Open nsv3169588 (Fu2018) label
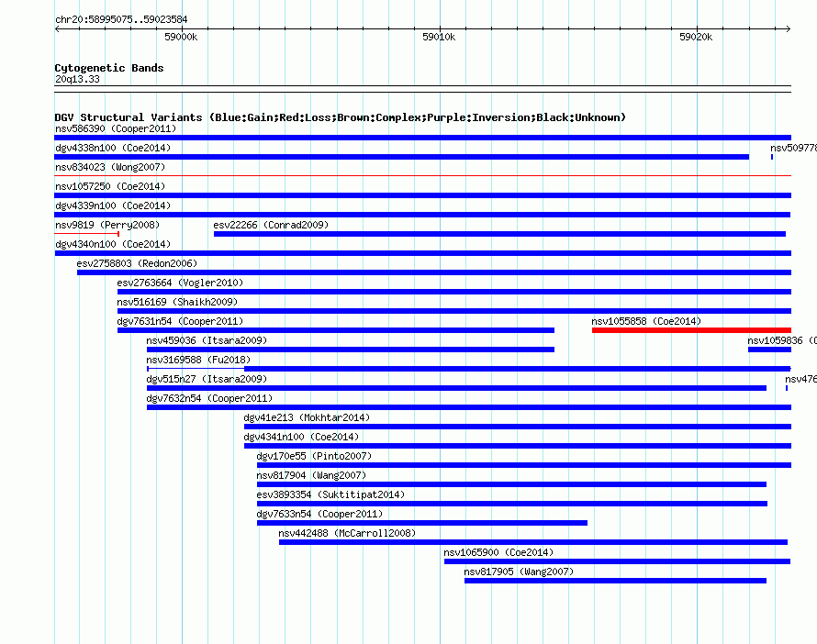Screen dimensions: 817x644 pos(198,360)
